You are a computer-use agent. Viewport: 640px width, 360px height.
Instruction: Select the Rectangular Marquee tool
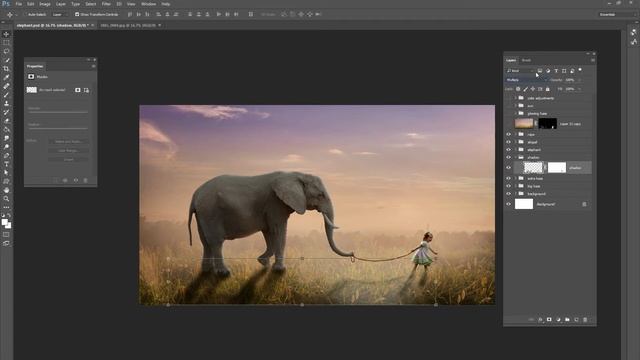[x=6, y=43]
